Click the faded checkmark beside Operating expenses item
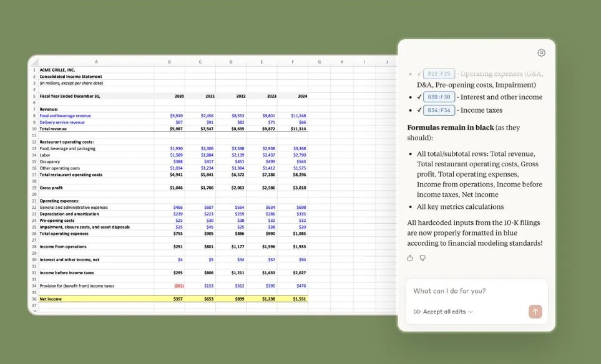Screen dimensions: 601x364 (x=418, y=74)
